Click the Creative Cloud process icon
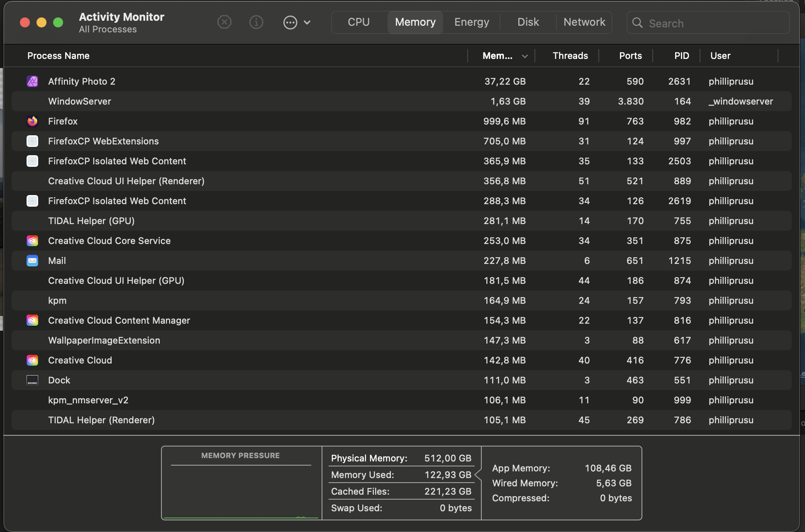 click(32, 360)
